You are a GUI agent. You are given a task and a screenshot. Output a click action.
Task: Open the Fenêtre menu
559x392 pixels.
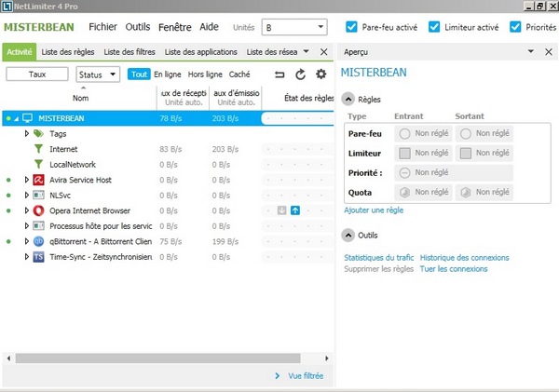point(175,27)
